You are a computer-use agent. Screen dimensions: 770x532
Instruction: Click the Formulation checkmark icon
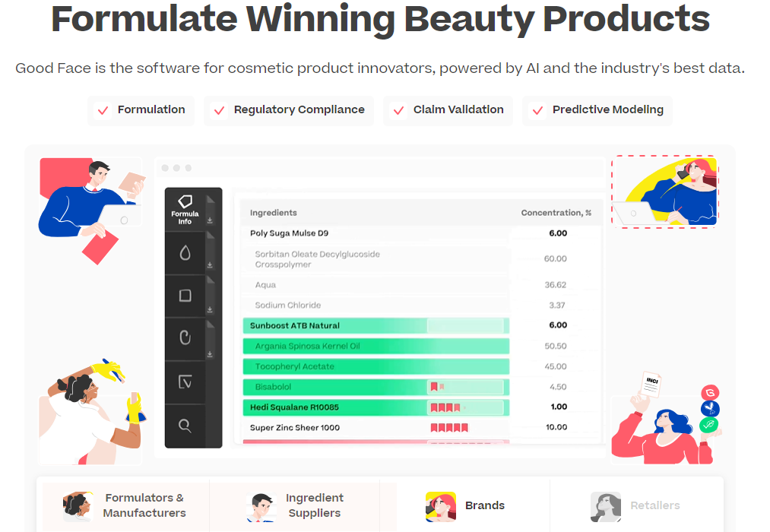(103, 110)
